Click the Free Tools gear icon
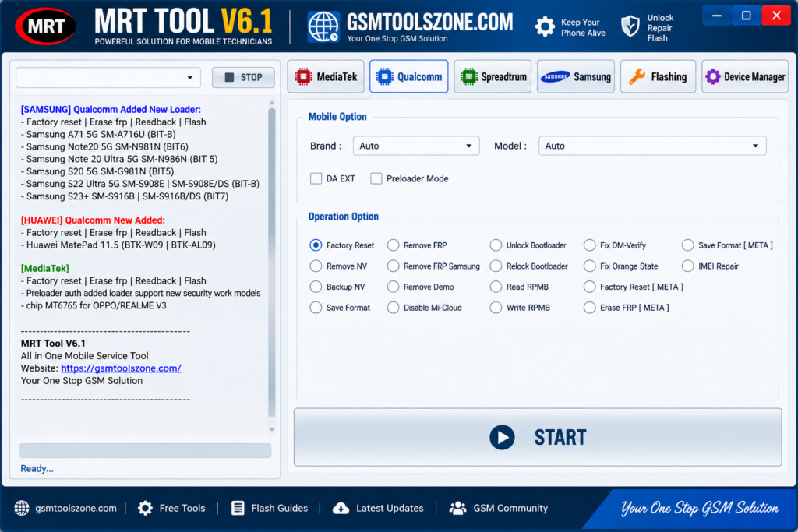The width and height of the screenshot is (798, 532). pyautogui.click(x=145, y=508)
